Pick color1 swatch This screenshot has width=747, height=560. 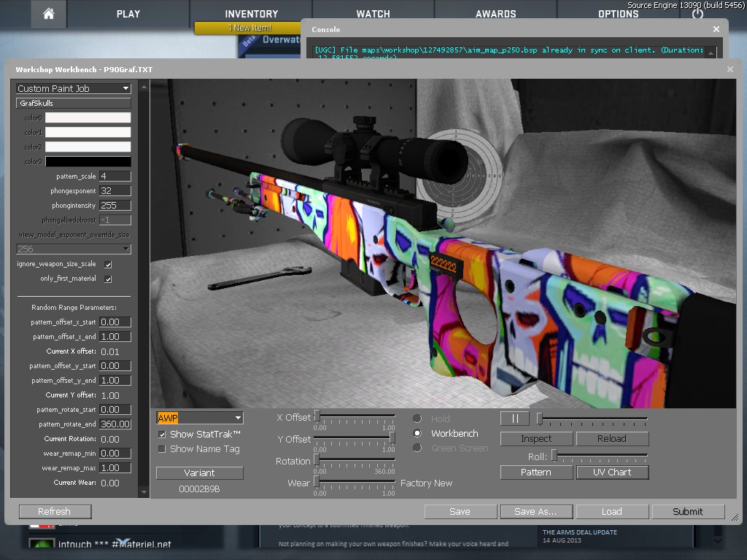pos(88,133)
